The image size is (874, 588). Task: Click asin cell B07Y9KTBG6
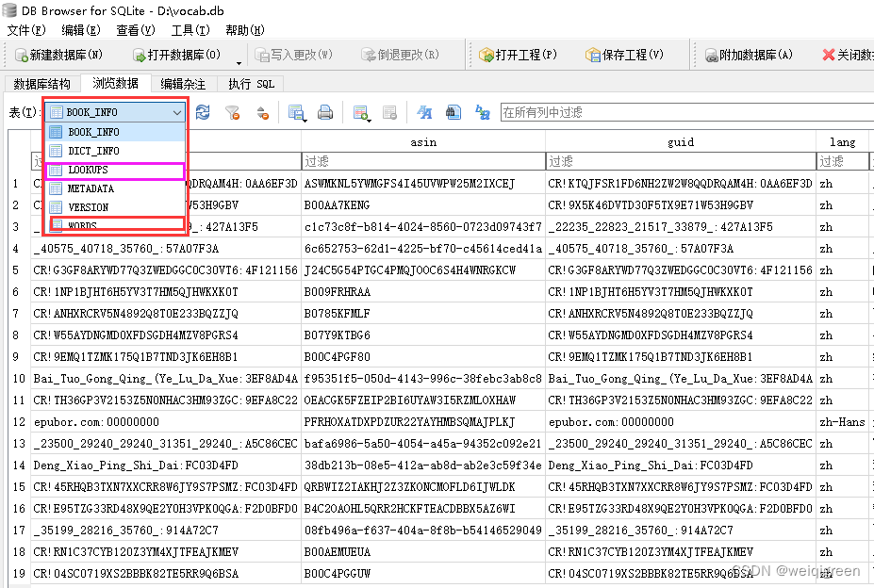(x=423, y=335)
